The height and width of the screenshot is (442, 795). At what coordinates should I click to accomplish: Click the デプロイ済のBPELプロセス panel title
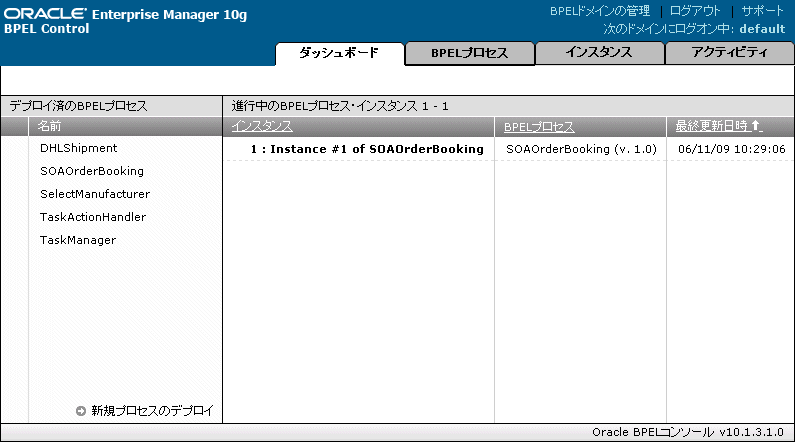point(79,106)
